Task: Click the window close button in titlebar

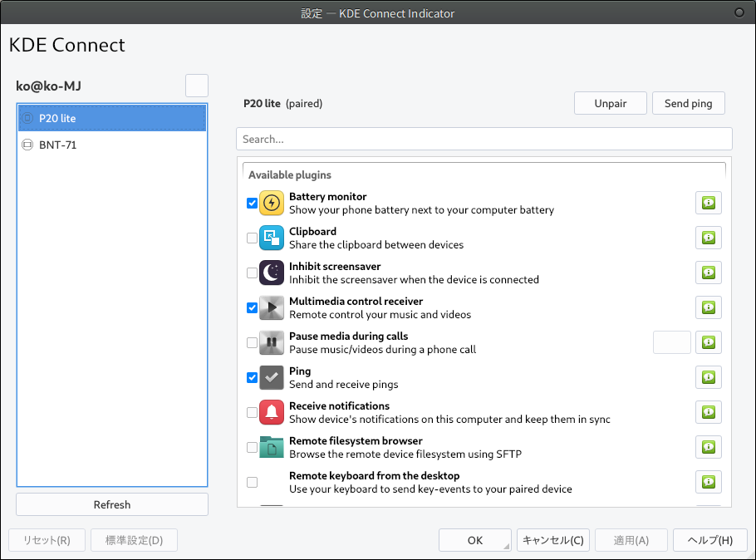Action: [739, 12]
